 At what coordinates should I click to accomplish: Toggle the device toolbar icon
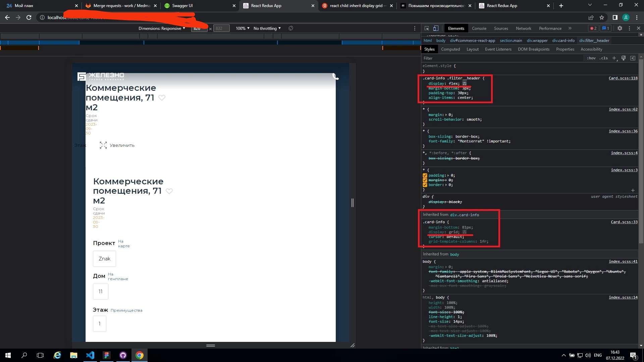436,28
